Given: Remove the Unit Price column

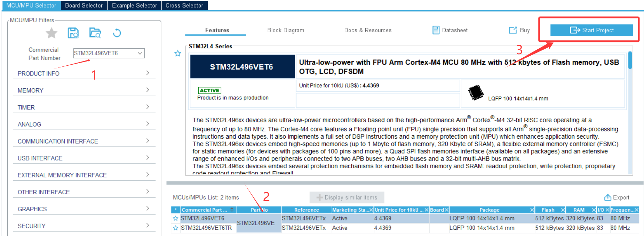Looking at the screenshot, I should 426,210.
